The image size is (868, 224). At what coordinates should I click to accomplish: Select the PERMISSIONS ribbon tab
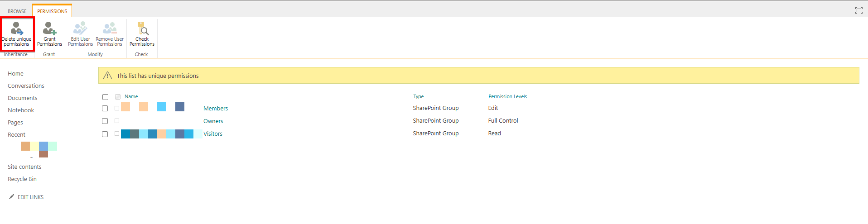[52, 11]
